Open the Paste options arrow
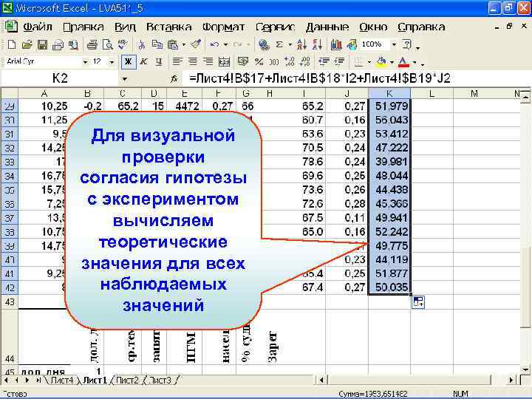 click(184, 44)
